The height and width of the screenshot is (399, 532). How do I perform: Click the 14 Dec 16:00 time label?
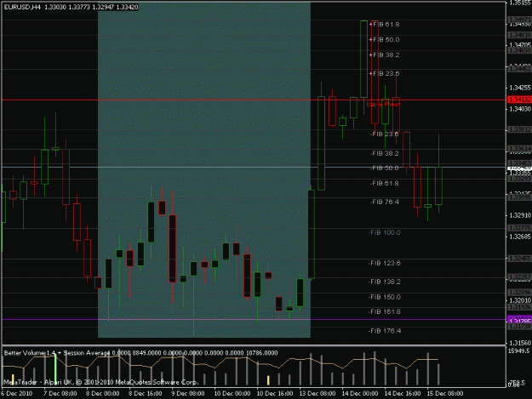tap(403, 393)
